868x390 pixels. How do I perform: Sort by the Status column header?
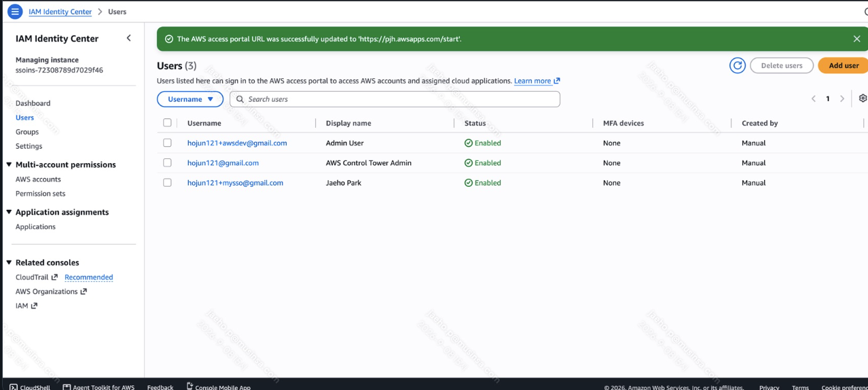475,123
